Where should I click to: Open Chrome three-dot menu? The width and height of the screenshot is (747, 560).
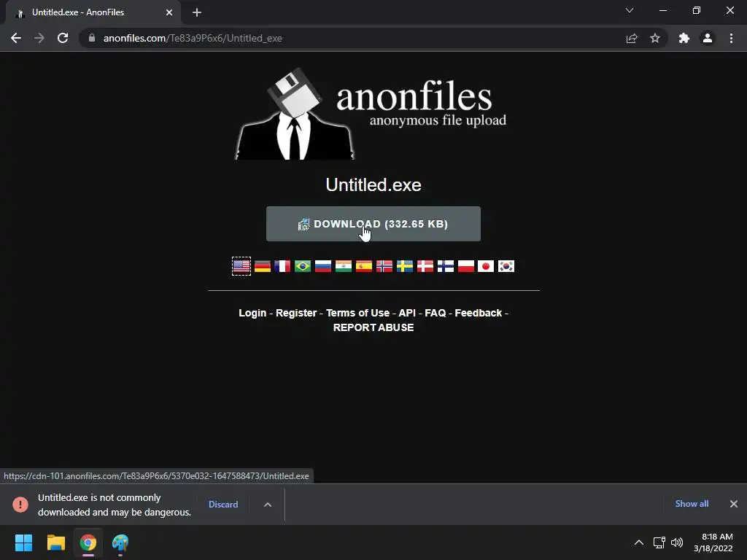click(x=731, y=38)
